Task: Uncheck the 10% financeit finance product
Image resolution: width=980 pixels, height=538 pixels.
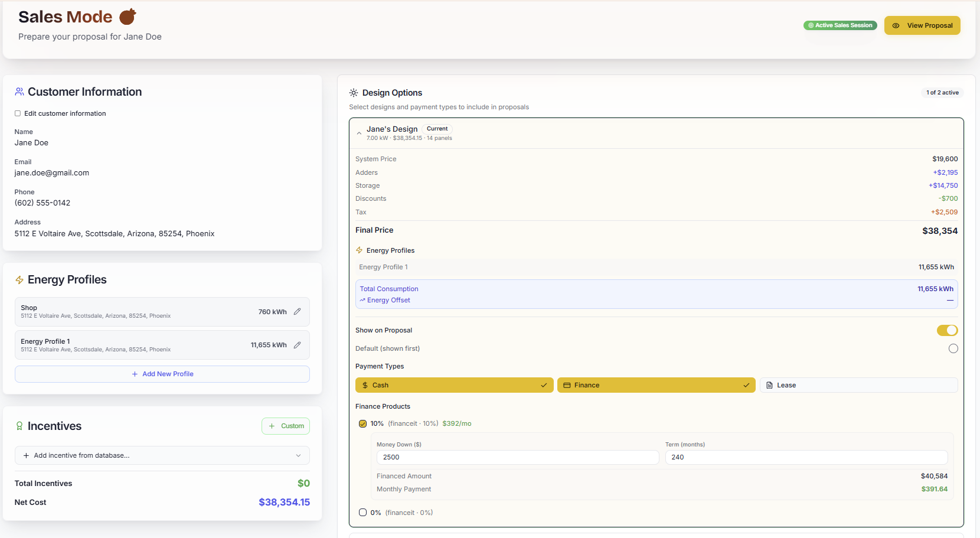Action: pos(363,423)
